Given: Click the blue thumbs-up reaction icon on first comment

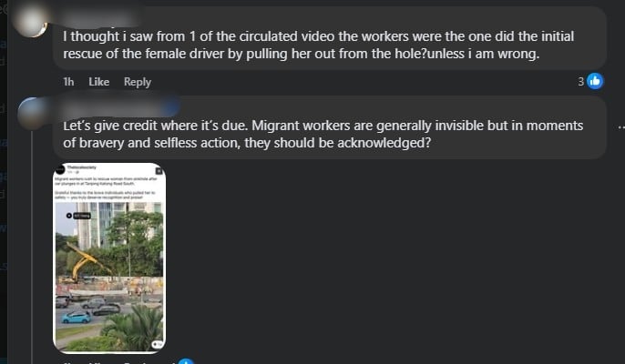Looking at the screenshot, I should [x=595, y=81].
